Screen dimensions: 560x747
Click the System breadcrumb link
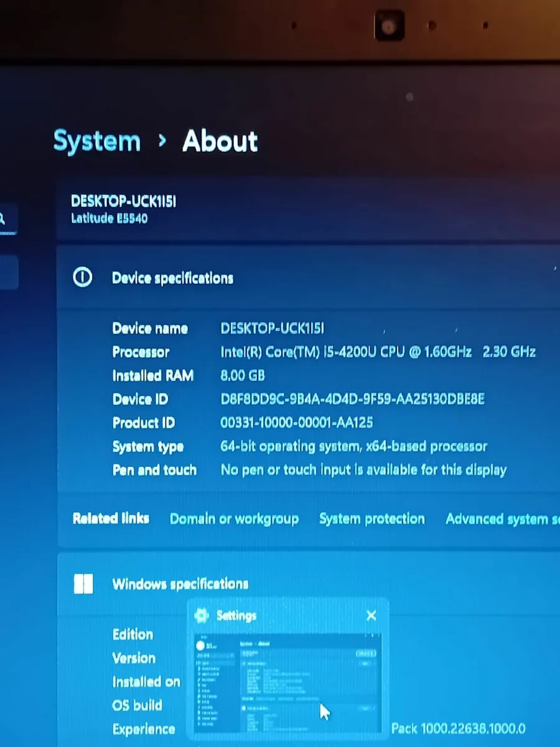point(97,141)
